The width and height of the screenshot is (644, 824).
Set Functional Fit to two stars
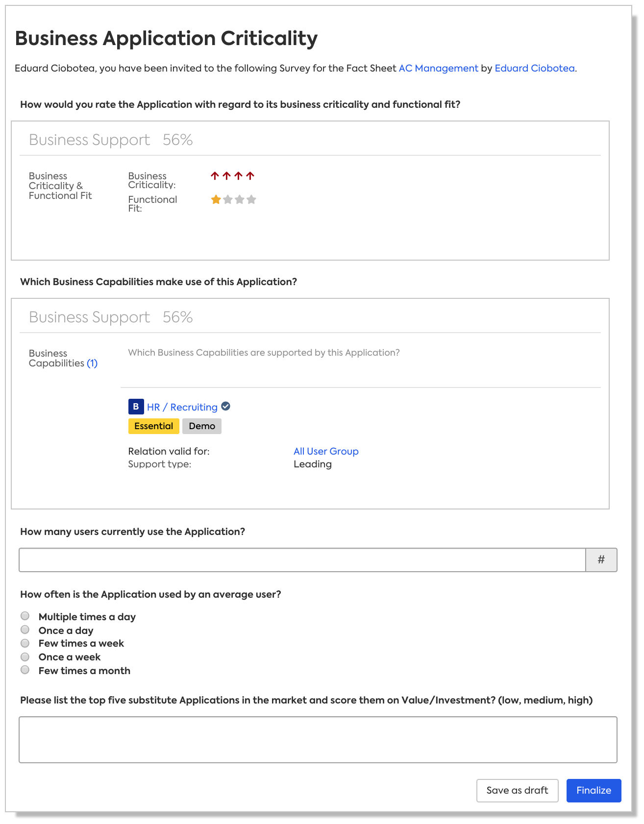click(x=227, y=199)
